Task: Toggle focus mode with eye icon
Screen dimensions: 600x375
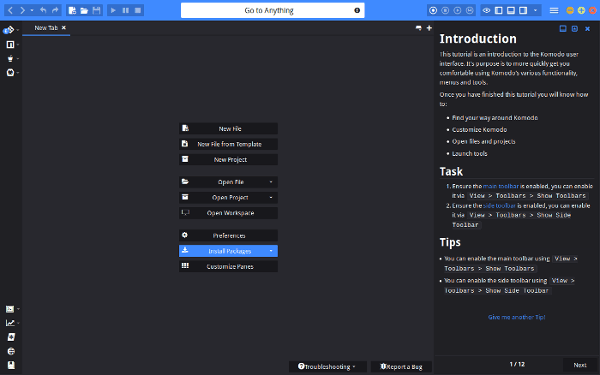Action: [486, 10]
